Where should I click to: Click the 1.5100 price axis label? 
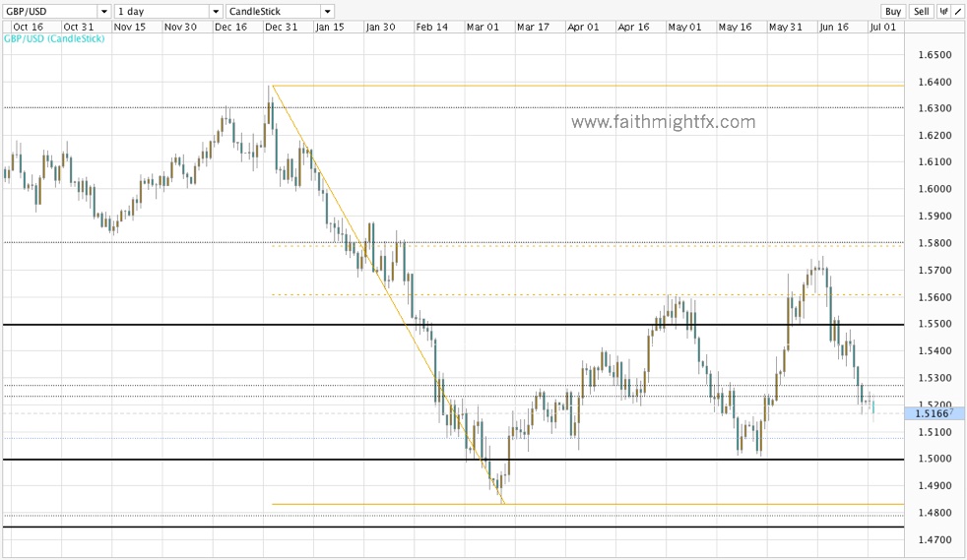(935, 432)
